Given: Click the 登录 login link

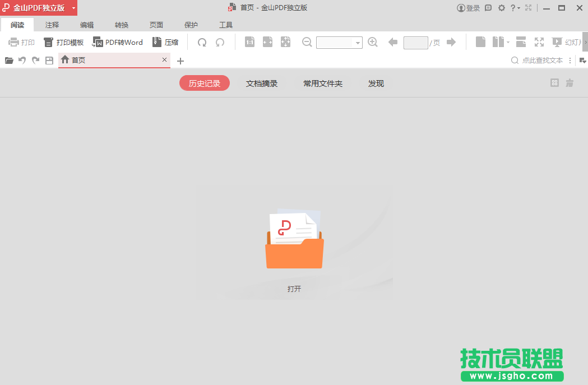Looking at the screenshot, I should (x=470, y=8).
